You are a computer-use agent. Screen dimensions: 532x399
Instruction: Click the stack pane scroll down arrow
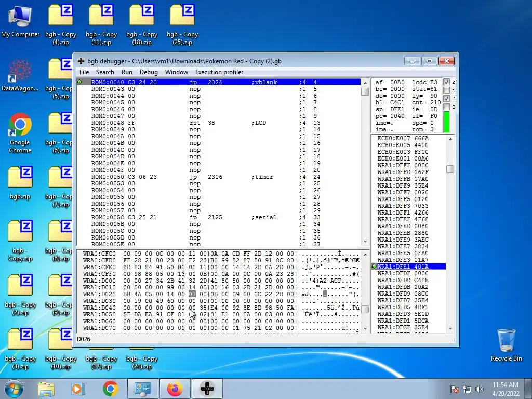click(450, 328)
